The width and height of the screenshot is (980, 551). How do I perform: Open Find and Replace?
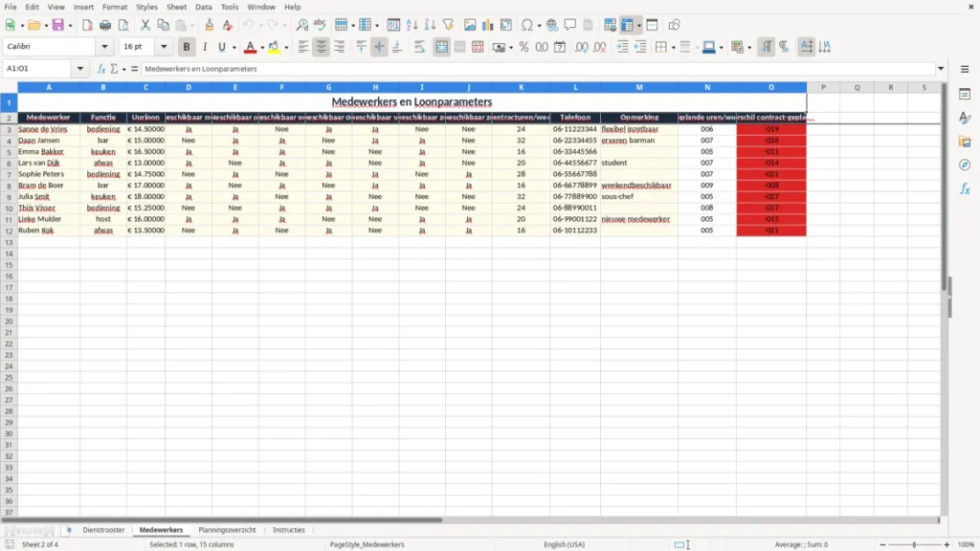(301, 25)
